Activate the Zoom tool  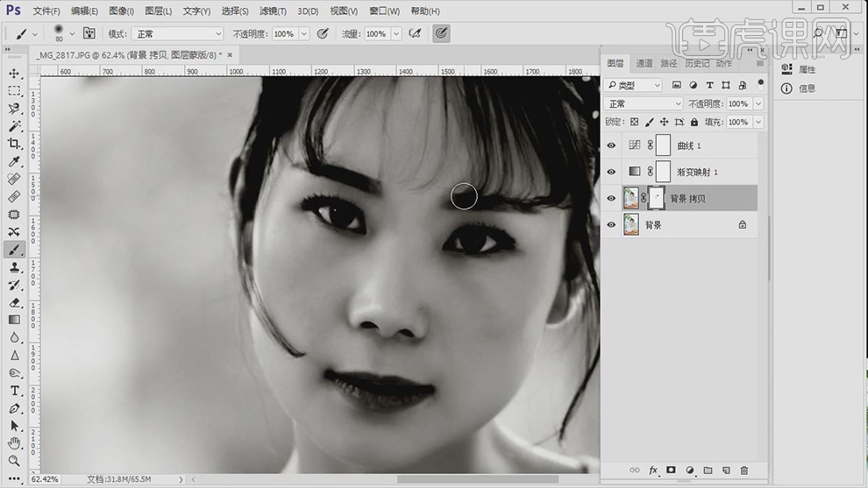pos(14,461)
